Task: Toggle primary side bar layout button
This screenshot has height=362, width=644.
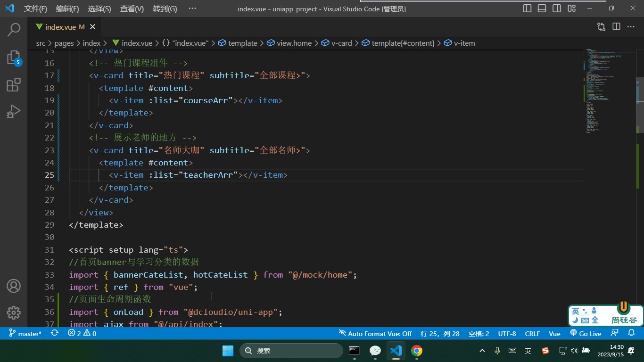Action: 528,8
